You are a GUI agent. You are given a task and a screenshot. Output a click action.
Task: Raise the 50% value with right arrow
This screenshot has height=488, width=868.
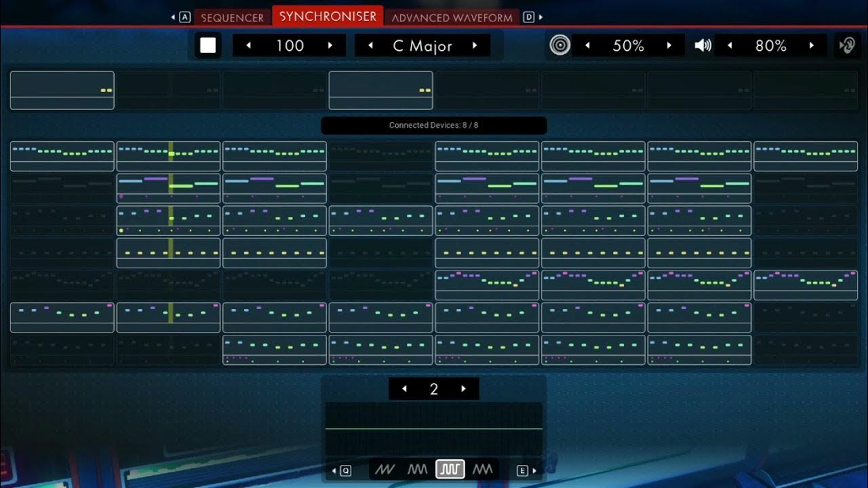point(669,45)
